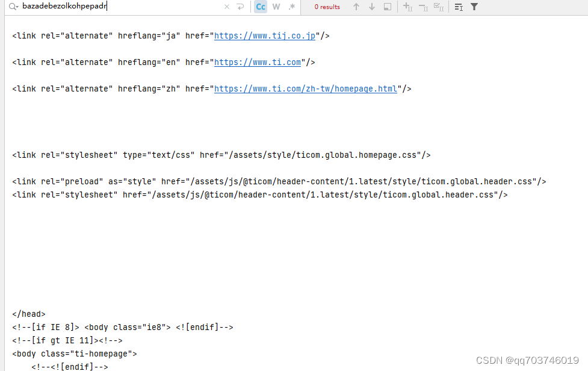588x371 pixels.
Task: Enable the .* regex mode toggle
Action: pos(291,7)
